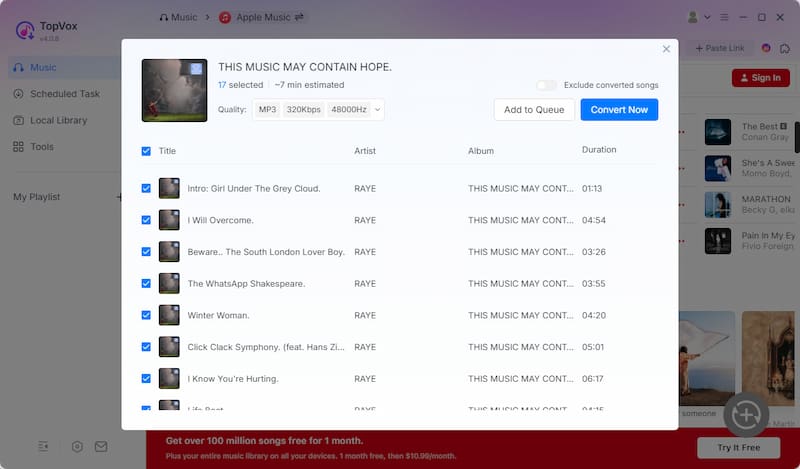
Task: Click the Winter Woman track thumbnail
Action: click(169, 315)
